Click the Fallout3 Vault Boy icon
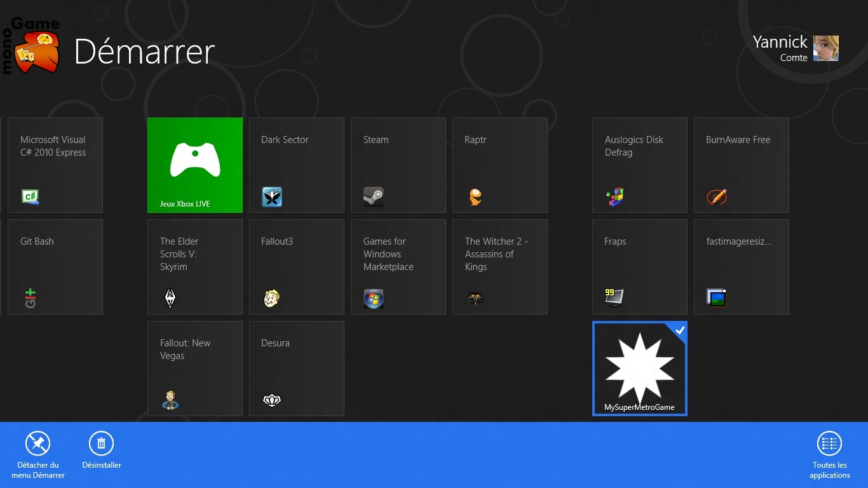 click(272, 299)
